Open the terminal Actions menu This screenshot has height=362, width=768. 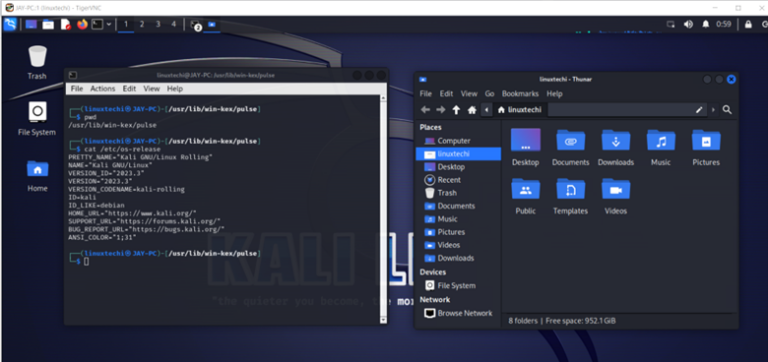(102, 89)
